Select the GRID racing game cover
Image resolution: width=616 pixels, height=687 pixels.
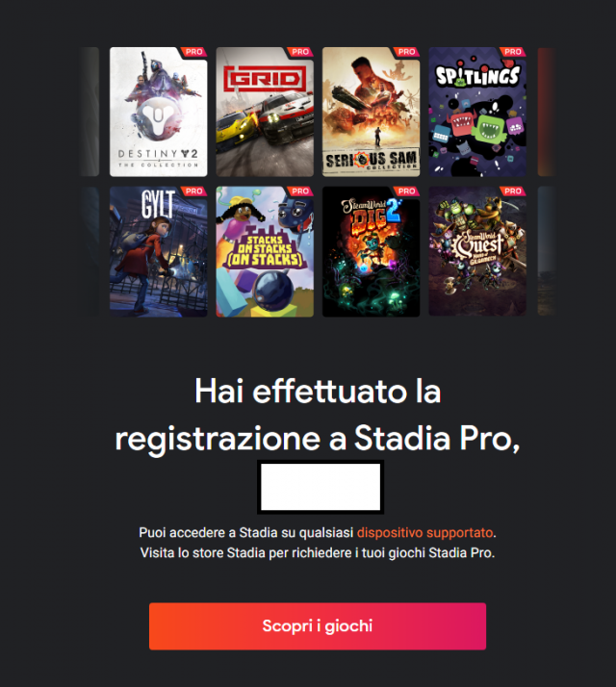coord(265,112)
